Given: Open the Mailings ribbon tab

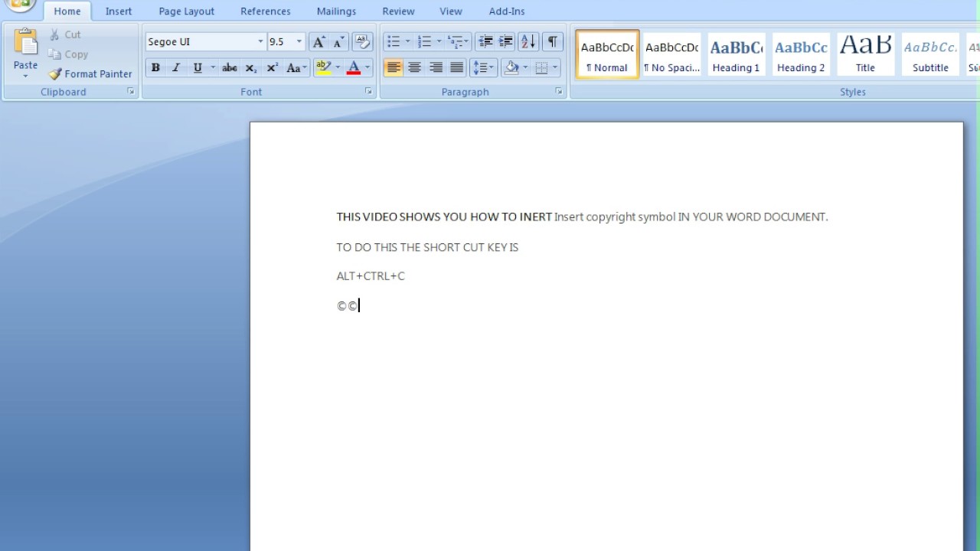Looking at the screenshot, I should point(336,11).
